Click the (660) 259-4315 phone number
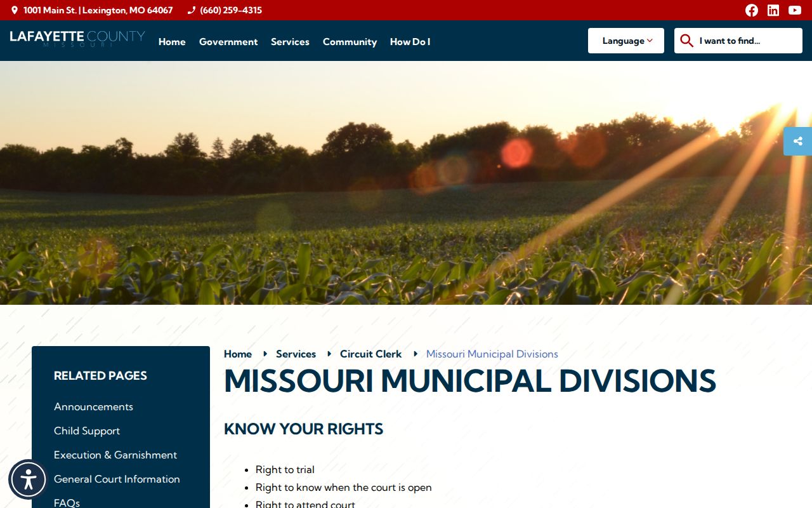812x508 pixels. [x=231, y=10]
